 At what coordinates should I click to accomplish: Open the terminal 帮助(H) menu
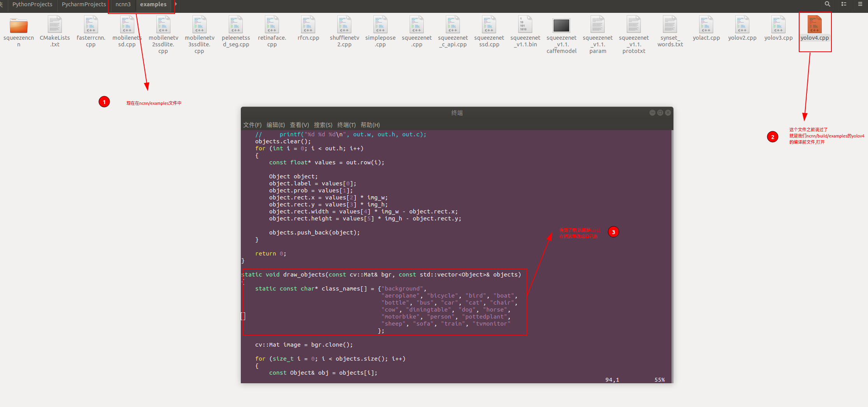pos(370,125)
